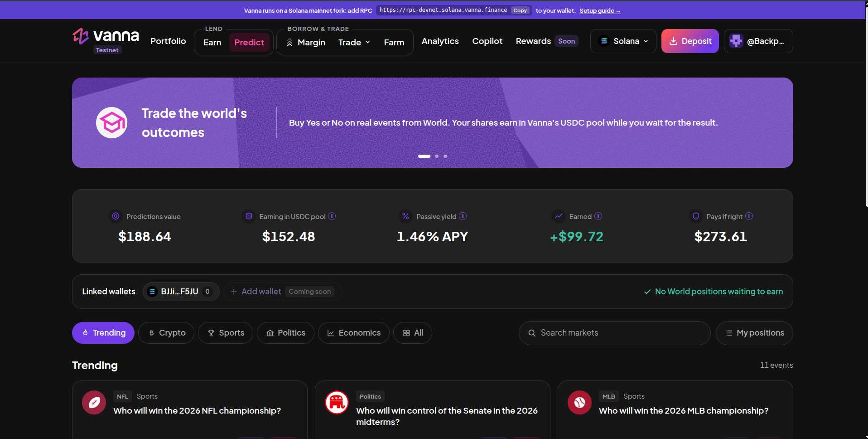Click the NFL football event icon
The image size is (868, 439).
pos(94,402)
